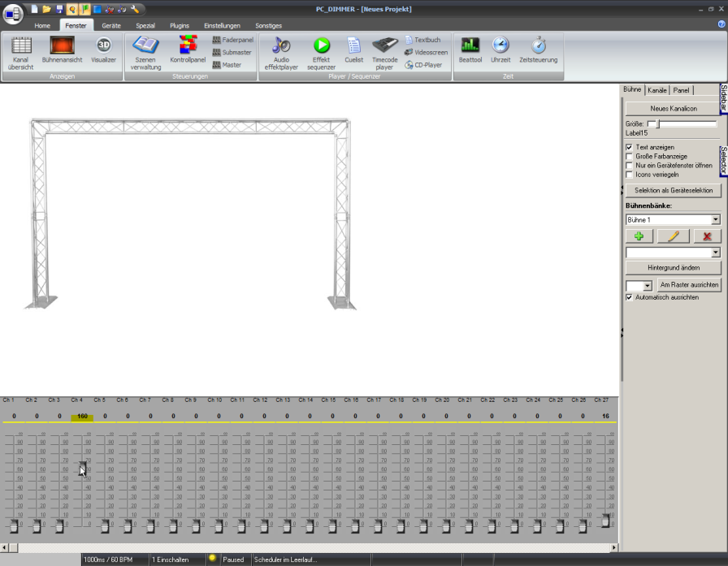
Task: Enable Icons verriegeln checkbox
Action: tap(629, 175)
